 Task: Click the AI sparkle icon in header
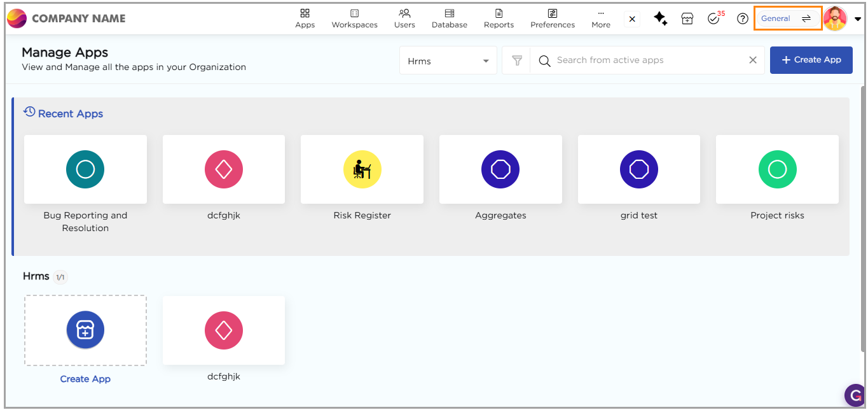(660, 18)
